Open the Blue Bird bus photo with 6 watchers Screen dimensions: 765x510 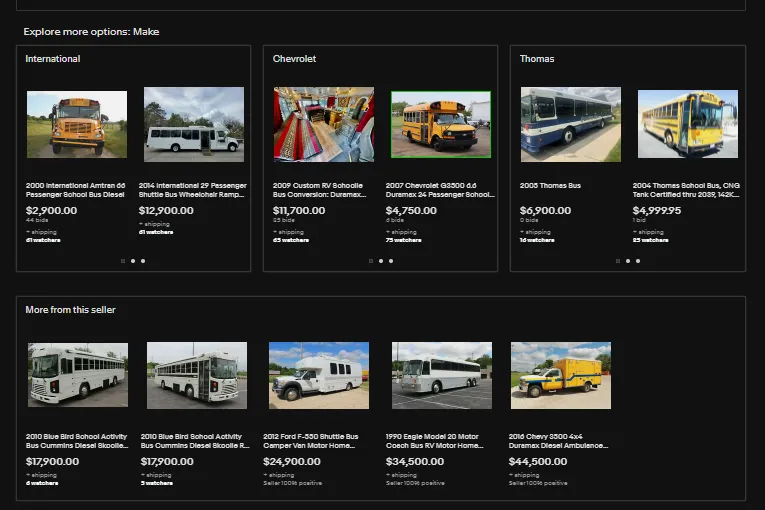78,375
